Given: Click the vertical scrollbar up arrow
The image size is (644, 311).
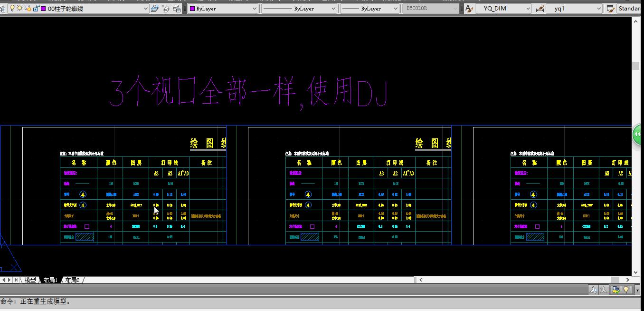Looking at the screenshot, I should pyautogui.click(x=635, y=21).
